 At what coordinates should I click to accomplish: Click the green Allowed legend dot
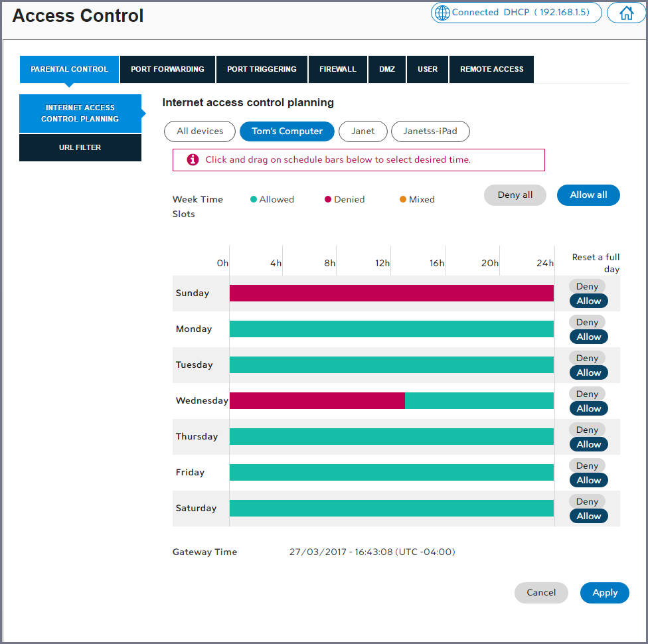pos(254,199)
